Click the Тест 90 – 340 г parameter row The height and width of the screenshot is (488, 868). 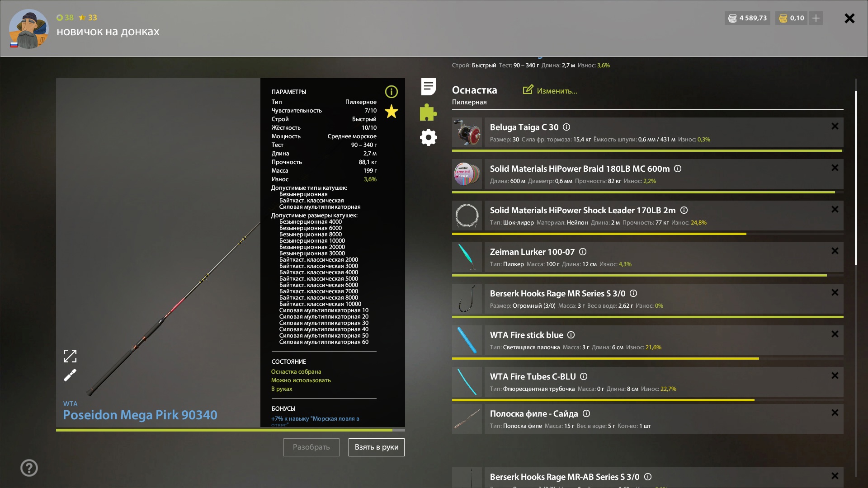324,145
